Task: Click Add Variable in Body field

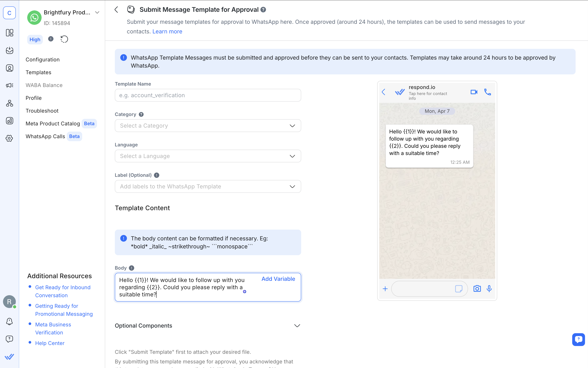Action: point(278,279)
